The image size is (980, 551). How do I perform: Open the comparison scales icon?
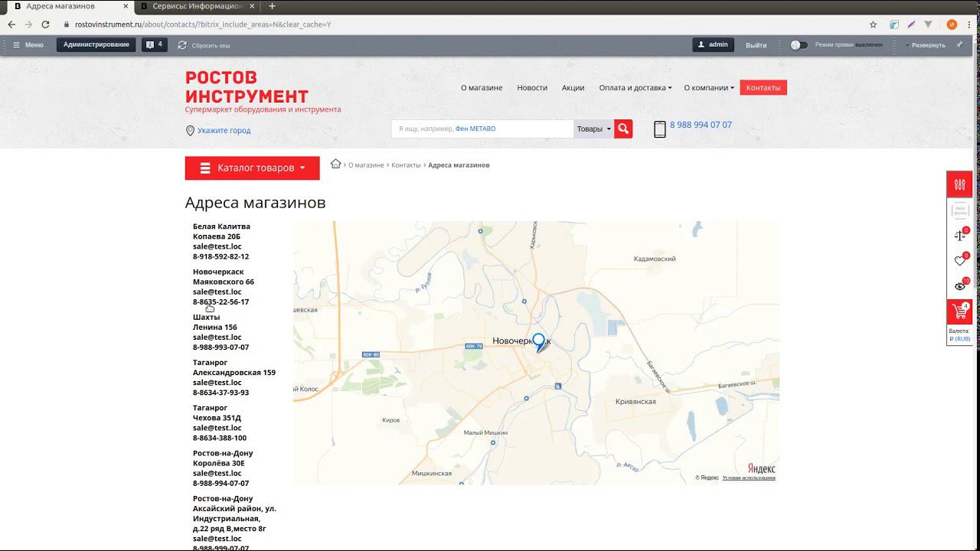959,236
